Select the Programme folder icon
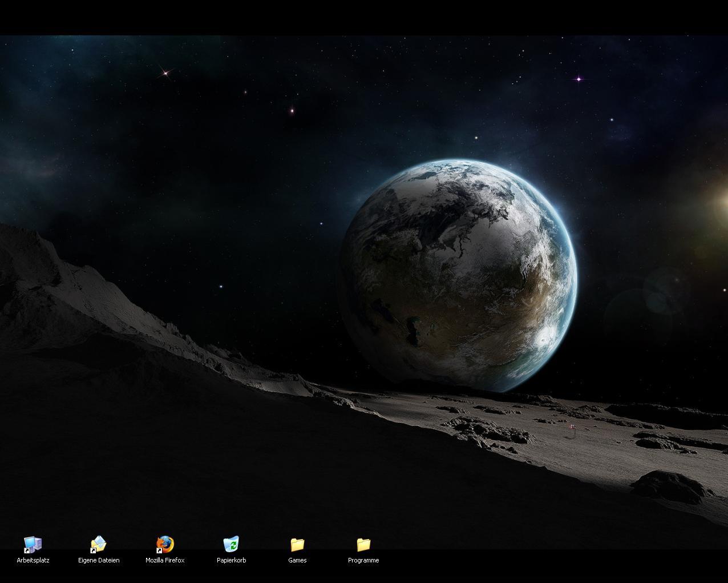The height and width of the screenshot is (583, 728). click(363, 545)
